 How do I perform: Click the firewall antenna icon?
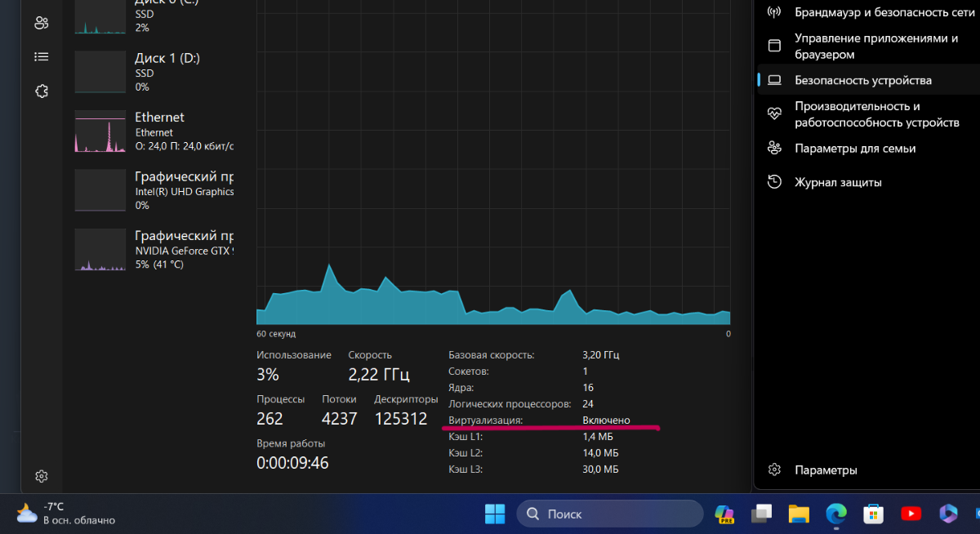[x=775, y=12]
